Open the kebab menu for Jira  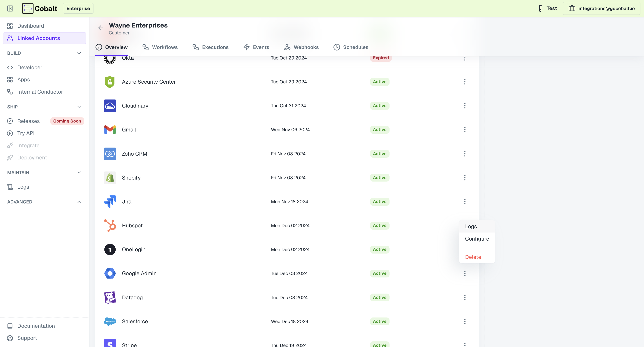[465, 201]
